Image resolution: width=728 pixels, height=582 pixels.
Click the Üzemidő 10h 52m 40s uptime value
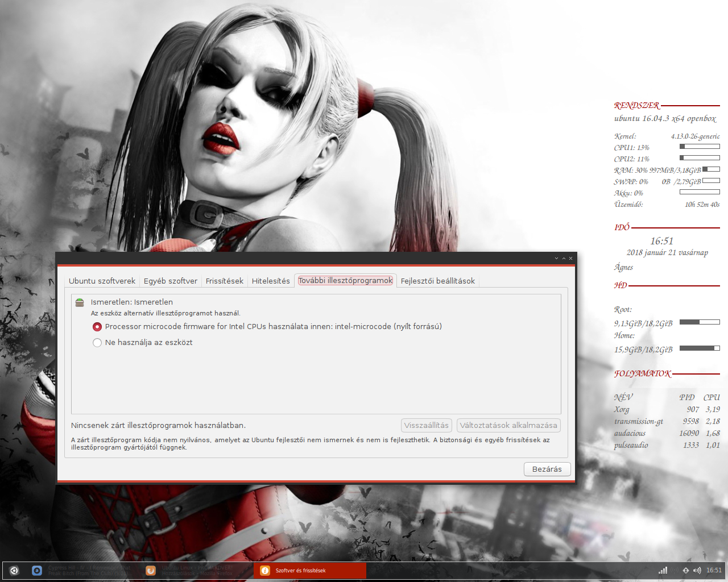[x=702, y=205]
